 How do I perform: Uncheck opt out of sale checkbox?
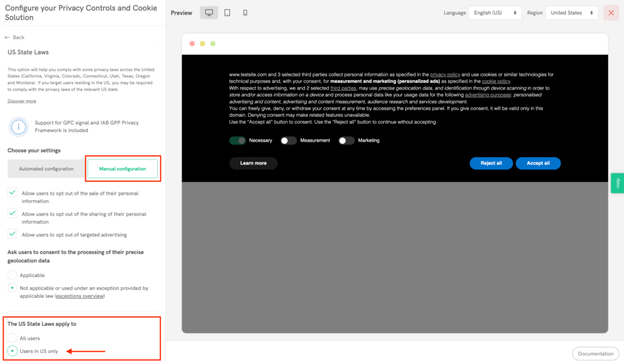pos(12,193)
